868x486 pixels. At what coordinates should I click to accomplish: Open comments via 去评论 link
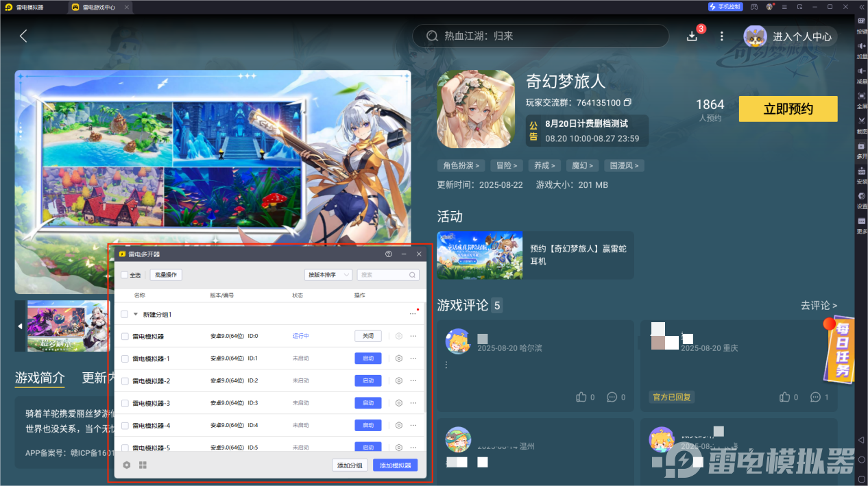click(x=819, y=305)
